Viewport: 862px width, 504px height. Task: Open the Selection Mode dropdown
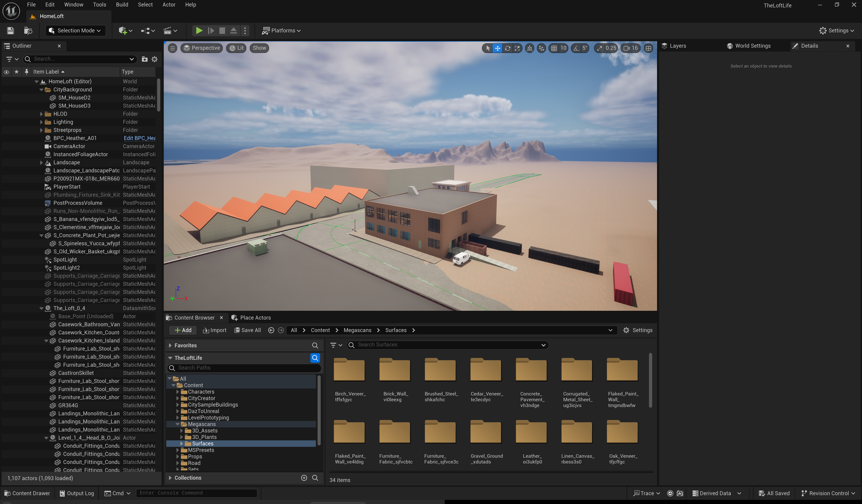click(x=76, y=31)
